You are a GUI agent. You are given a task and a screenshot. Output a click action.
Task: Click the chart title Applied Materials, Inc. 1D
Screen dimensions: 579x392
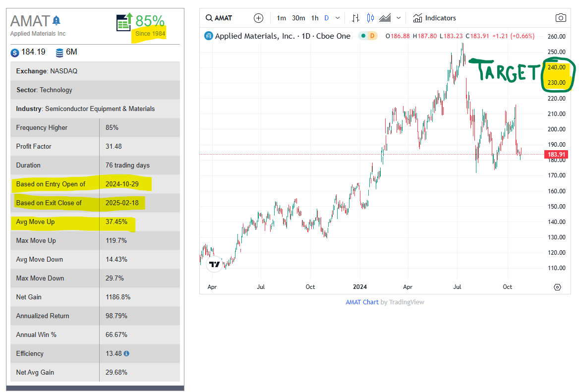(283, 36)
